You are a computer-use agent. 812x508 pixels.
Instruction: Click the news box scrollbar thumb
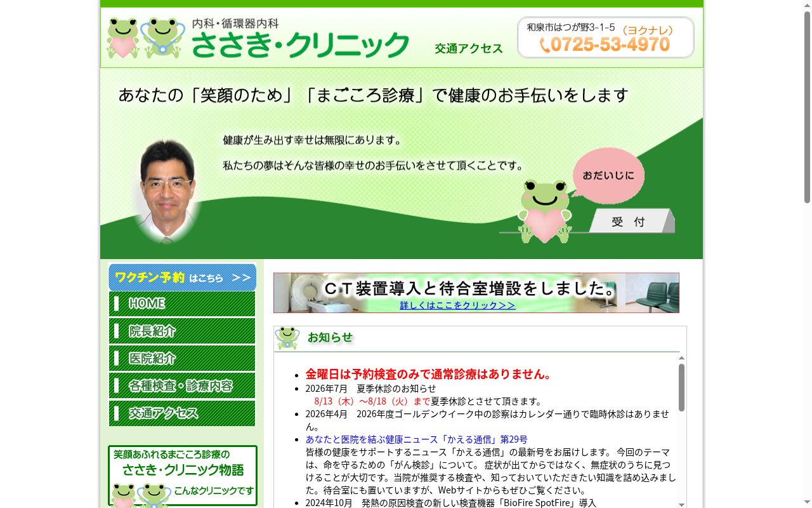(682, 387)
